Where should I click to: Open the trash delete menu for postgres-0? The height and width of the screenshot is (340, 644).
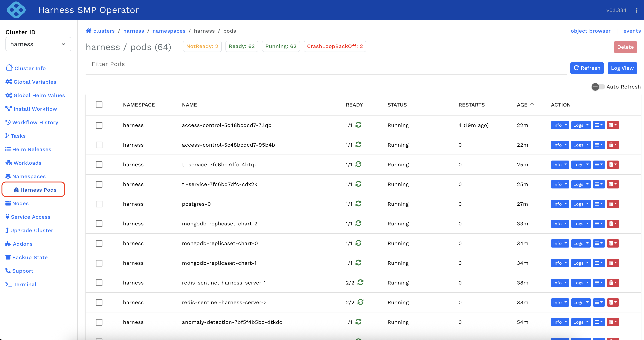click(x=613, y=204)
